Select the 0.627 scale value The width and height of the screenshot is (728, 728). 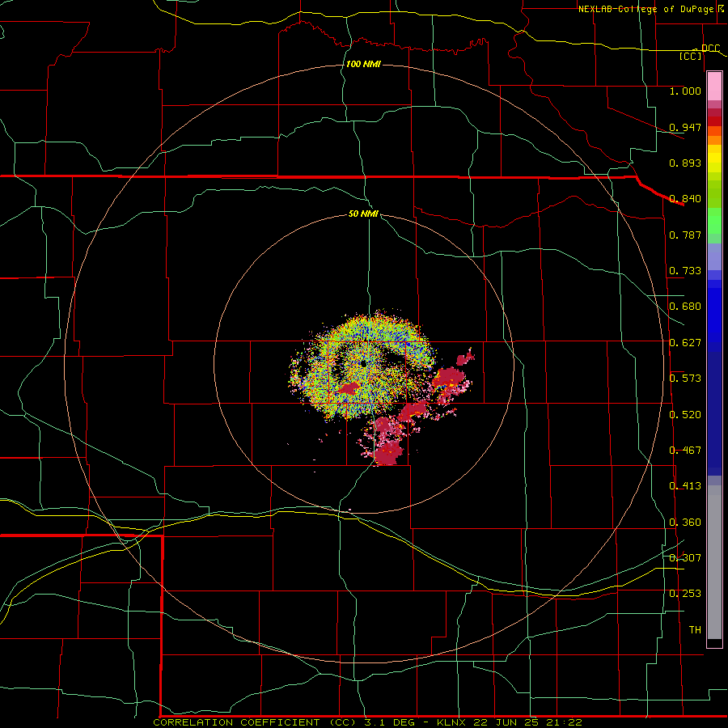point(685,342)
